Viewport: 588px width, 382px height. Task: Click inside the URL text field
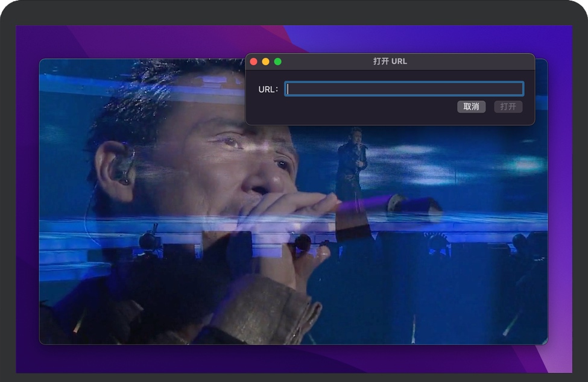pyautogui.click(x=403, y=89)
